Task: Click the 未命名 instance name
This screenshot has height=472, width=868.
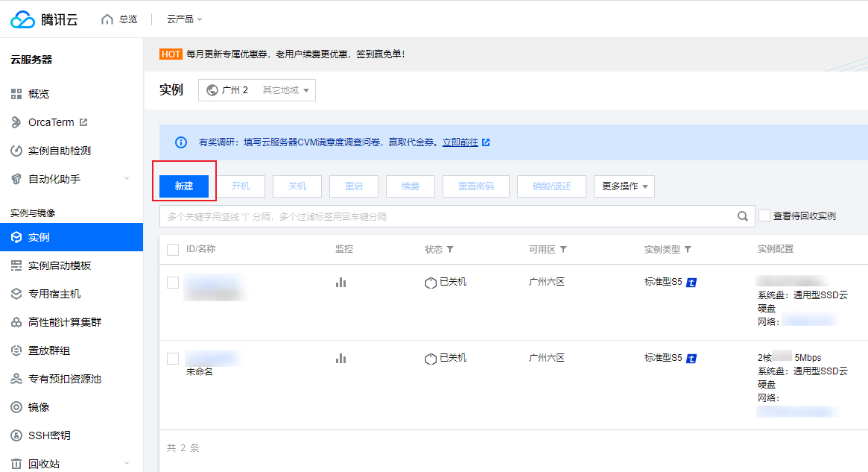Action: tap(199, 372)
